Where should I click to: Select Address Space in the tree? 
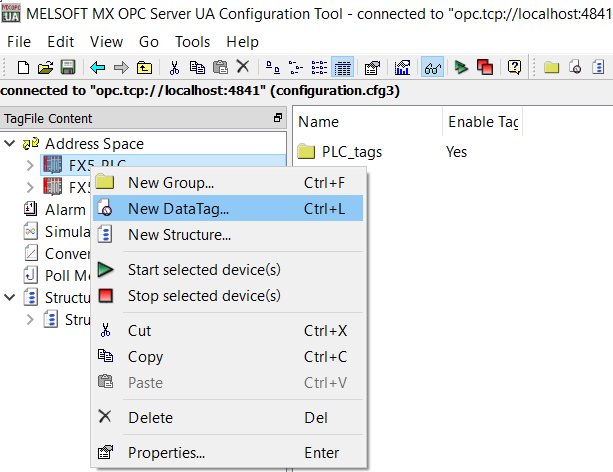click(94, 144)
